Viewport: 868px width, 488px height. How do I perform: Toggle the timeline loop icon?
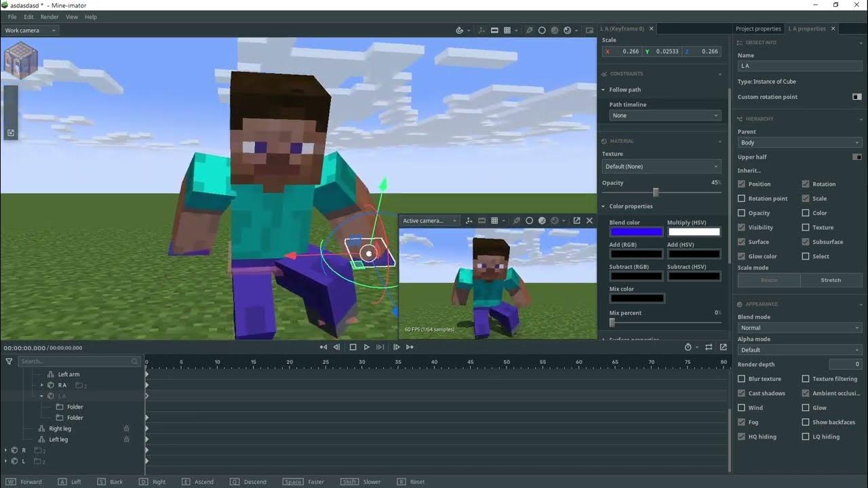pyautogui.click(x=709, y=347)
